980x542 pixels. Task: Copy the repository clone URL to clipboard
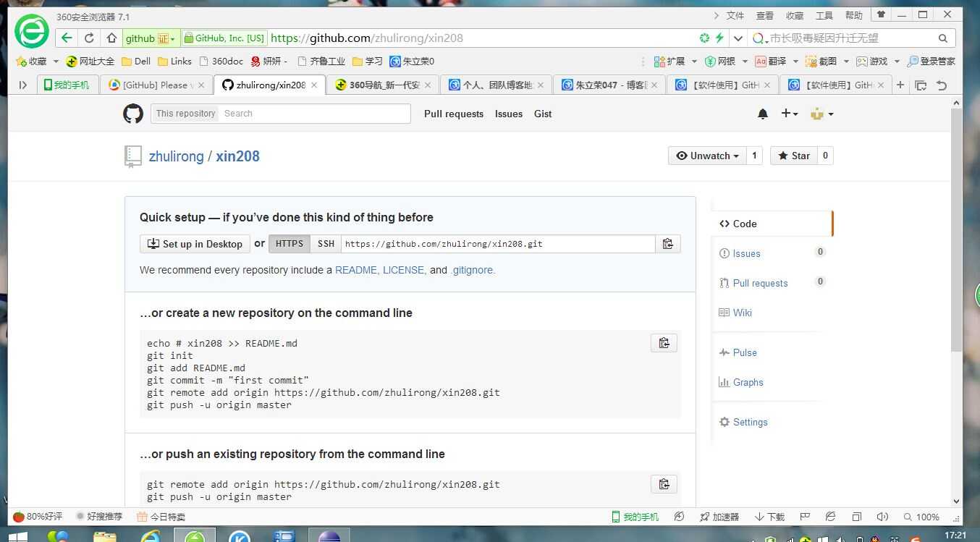click(668, 244)
